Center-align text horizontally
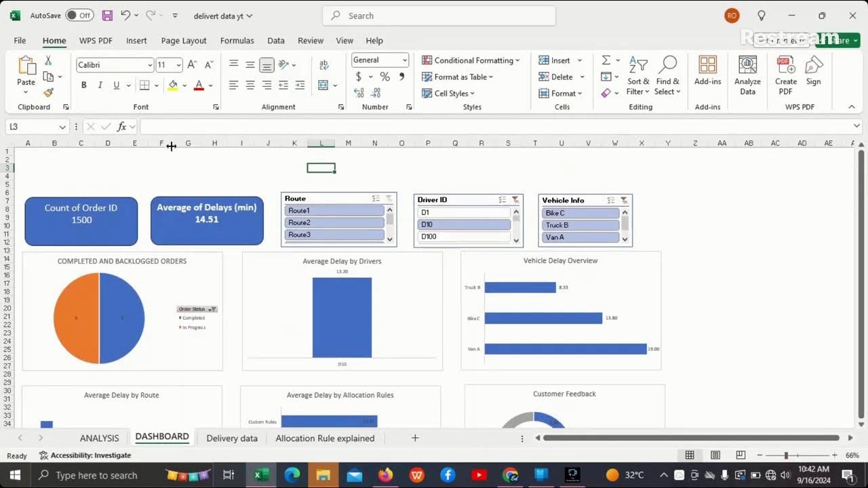 pos(250,85)
